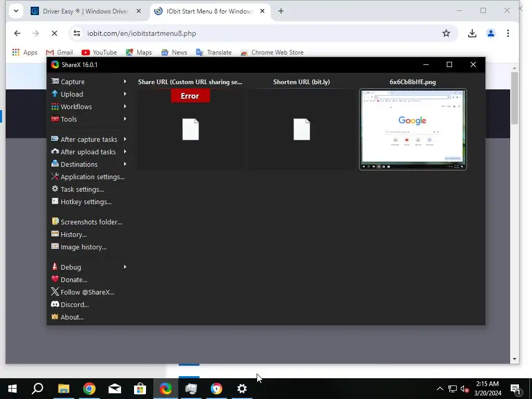Click the file icon under Share URL task
The height and width of the screenshot is (399, 532).
[190, 129]
